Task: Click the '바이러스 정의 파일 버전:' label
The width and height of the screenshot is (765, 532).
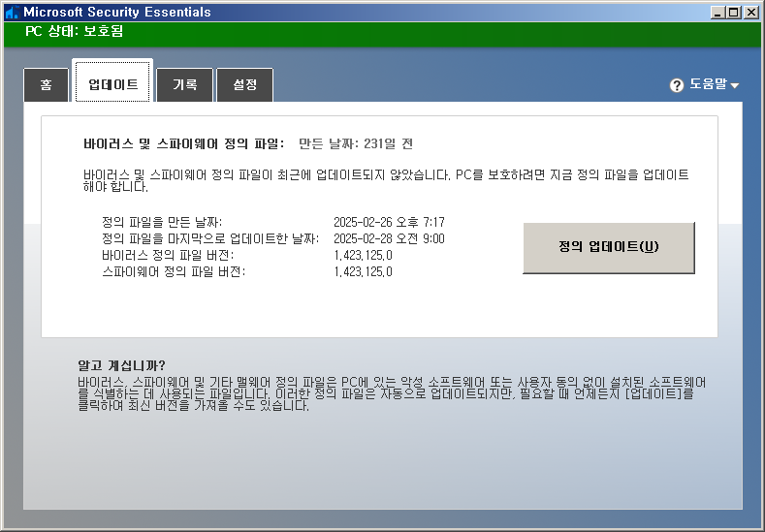Action: click(168, 256)
